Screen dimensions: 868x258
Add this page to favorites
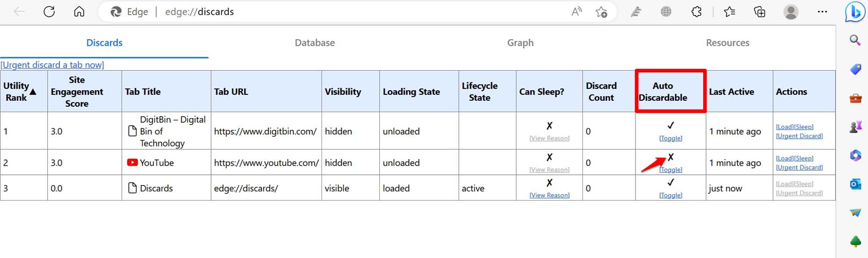(x=601, y=12)
